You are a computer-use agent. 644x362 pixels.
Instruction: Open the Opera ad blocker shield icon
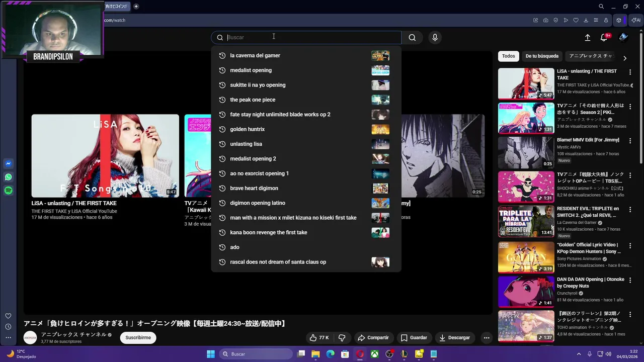point(556,20)
